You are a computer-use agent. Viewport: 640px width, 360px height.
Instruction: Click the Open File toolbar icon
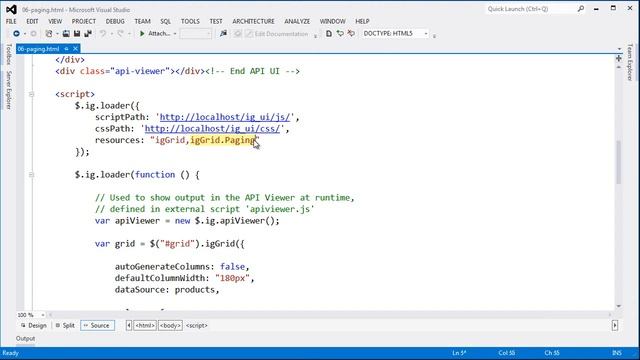tap(66, 33)
